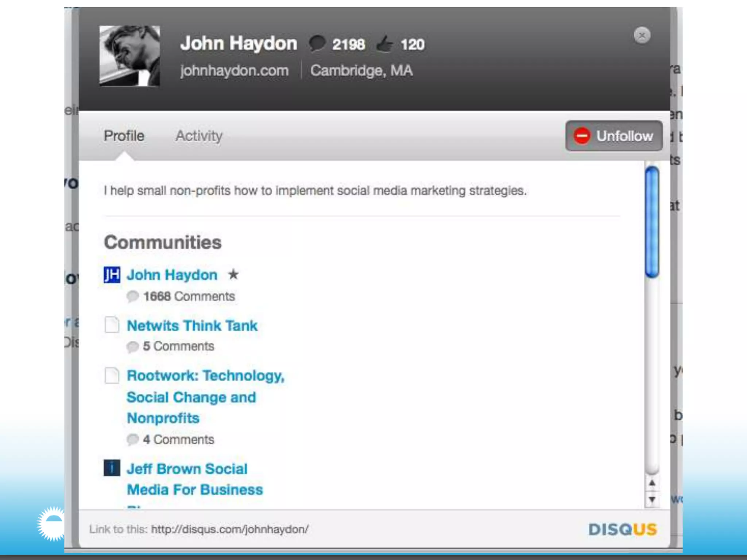Open Rootwork: Technology, Social Change community

pyautogui.click(x=205, y=376)
